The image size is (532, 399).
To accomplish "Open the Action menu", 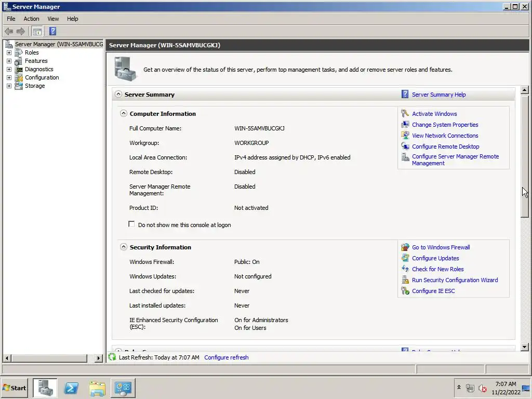I will click(31, 19).
